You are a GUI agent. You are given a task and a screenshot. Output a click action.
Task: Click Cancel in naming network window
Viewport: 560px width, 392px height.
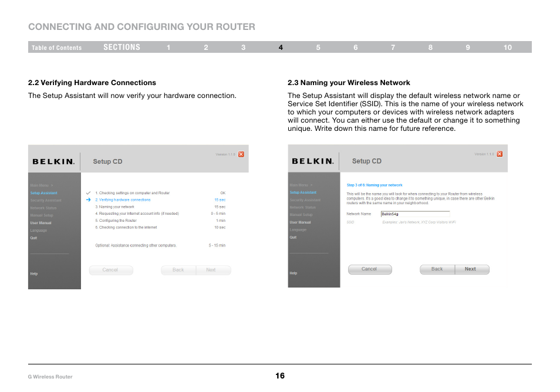pyautogui.click(x=370, y=269)
